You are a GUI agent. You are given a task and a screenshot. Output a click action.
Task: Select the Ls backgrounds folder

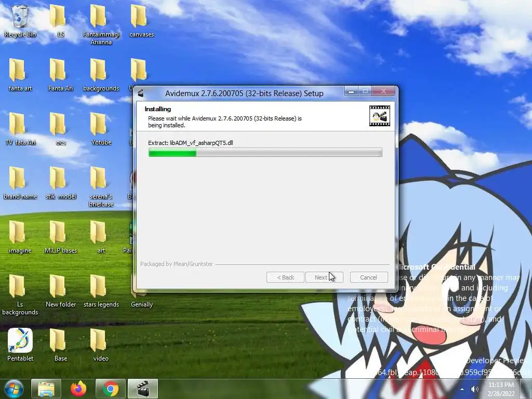pos(20,295)
